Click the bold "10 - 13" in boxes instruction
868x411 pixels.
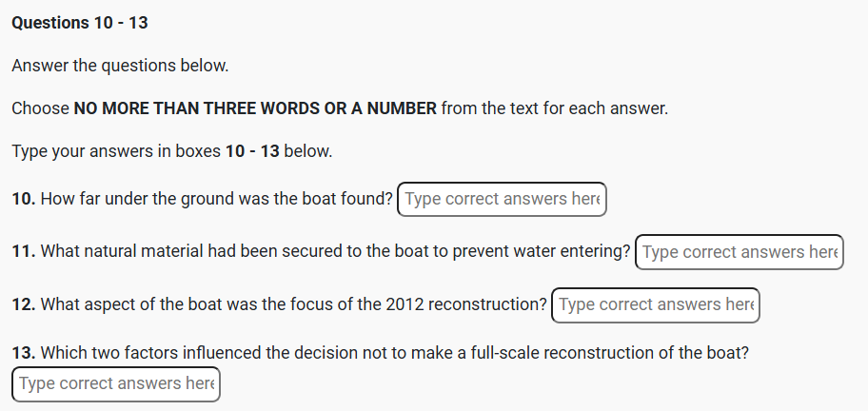(x=252, y=151)
